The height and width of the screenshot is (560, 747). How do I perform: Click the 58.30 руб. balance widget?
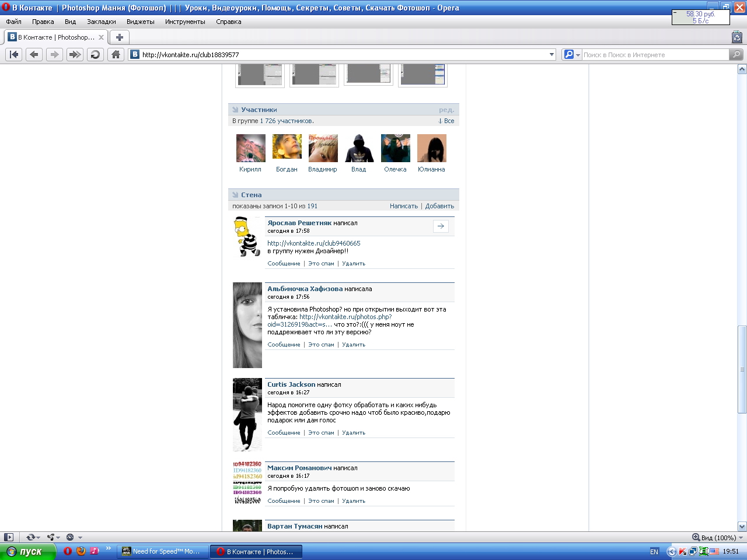point(700,17)
